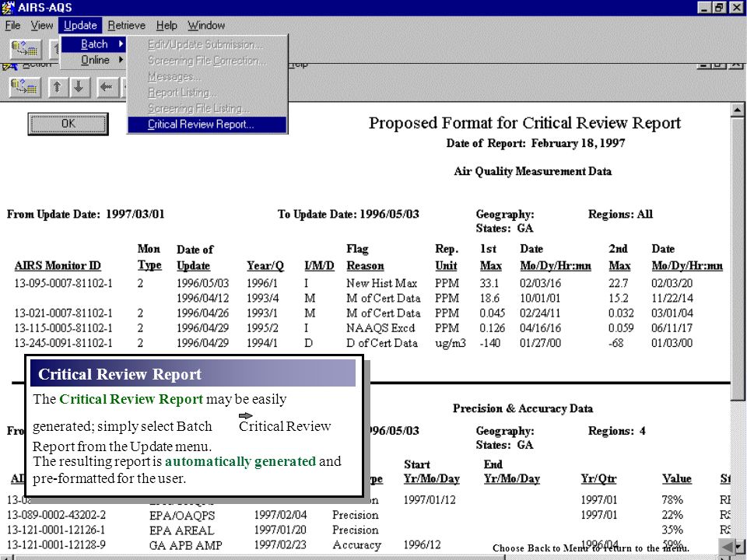
Task: Click the start date 1997/01/12
Action: click(x=430, y=500)
